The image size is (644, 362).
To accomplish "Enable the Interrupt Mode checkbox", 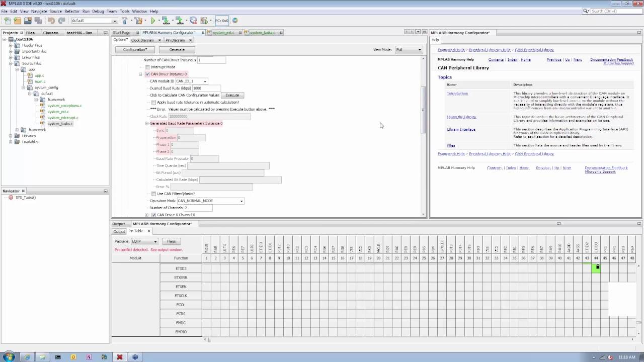I will pos(147,67).
